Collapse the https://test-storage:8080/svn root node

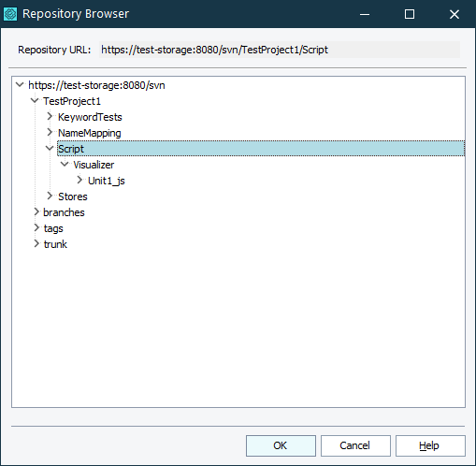pos(20,85)
